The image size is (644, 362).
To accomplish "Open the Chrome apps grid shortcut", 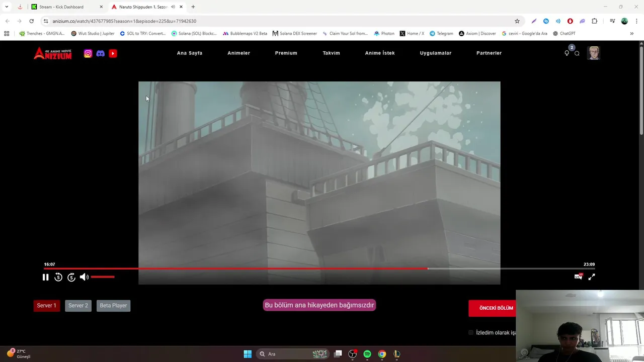I will (7, 34).
